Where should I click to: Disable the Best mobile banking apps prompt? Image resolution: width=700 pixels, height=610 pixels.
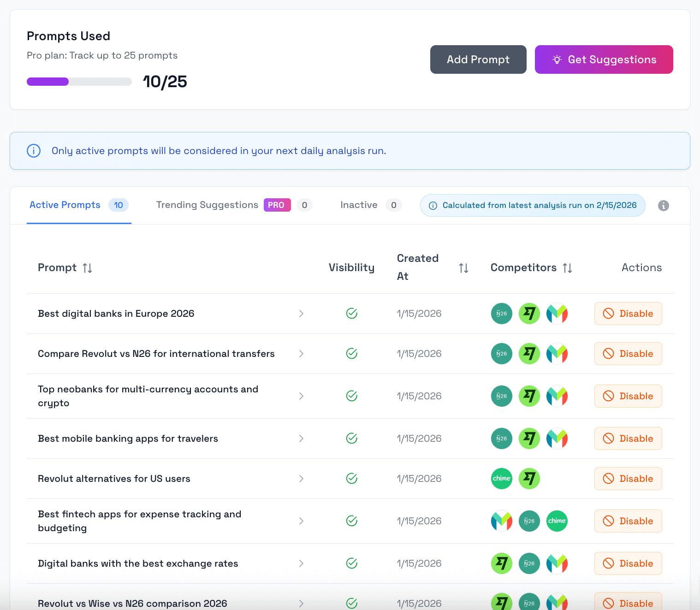tap(628, 438)
